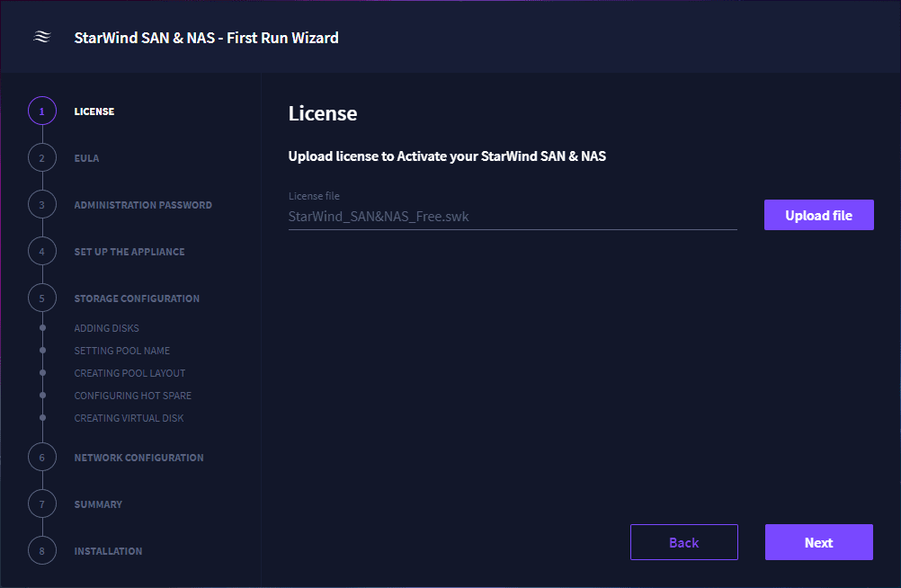Screen dimensions: 901x588
Task: Click the License file input field
Action: point(513,217)
